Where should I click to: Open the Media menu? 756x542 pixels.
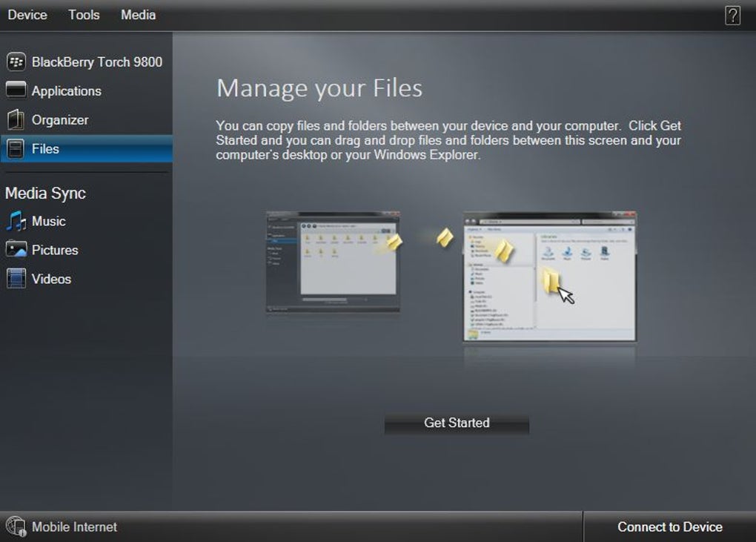pyautogui.click(x=139, y=15)
